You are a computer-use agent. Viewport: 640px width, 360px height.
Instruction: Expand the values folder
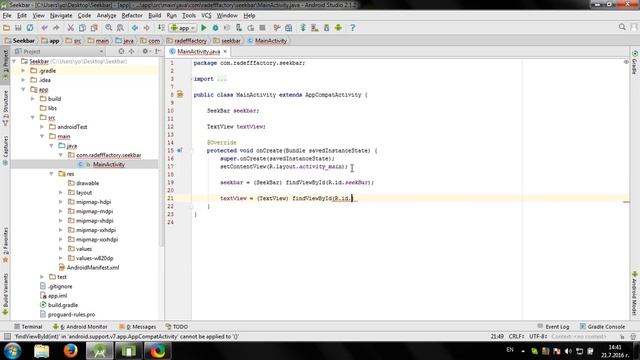coord(61,249)
